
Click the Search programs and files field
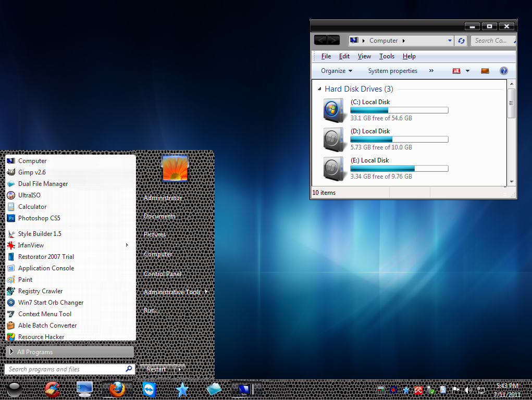(65, 369)
